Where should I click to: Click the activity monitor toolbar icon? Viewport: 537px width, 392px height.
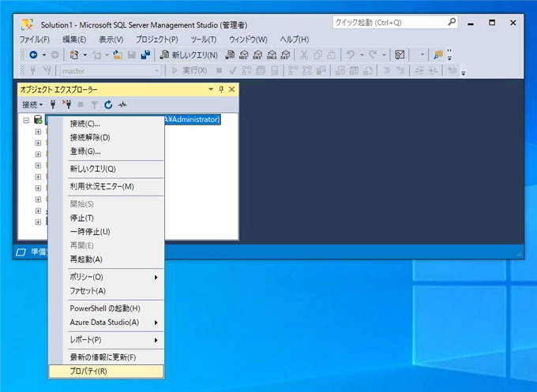tap(400, 54)
